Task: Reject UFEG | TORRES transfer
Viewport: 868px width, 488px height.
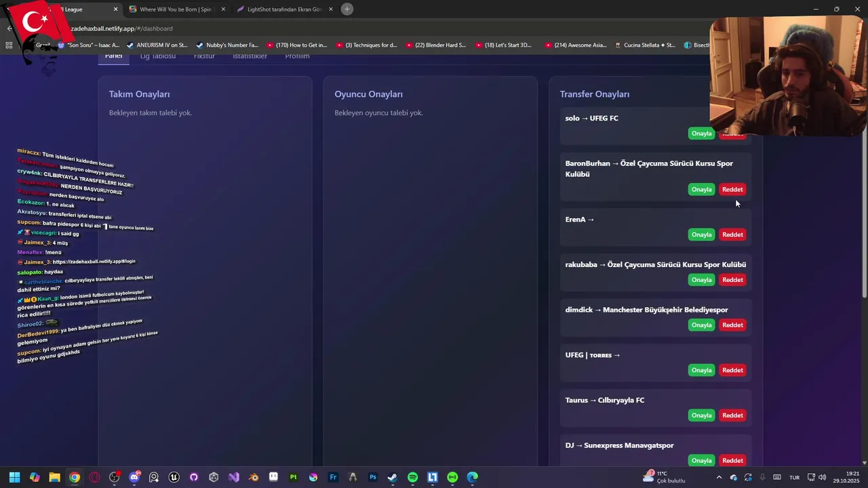Action: [732, 370]
